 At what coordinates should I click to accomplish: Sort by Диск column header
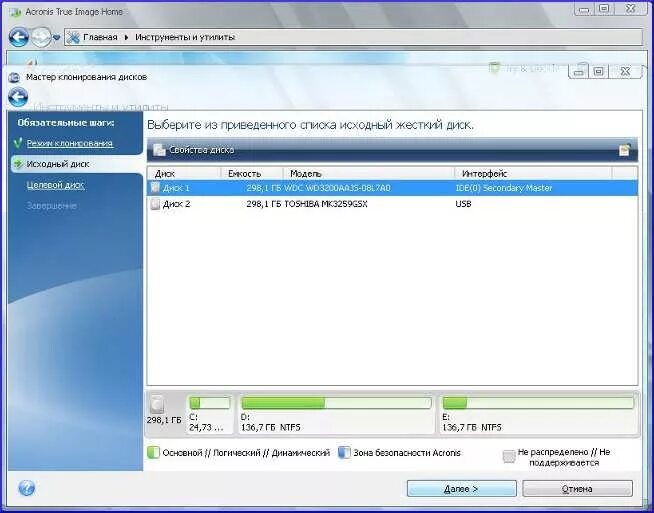tap(184, 174)
